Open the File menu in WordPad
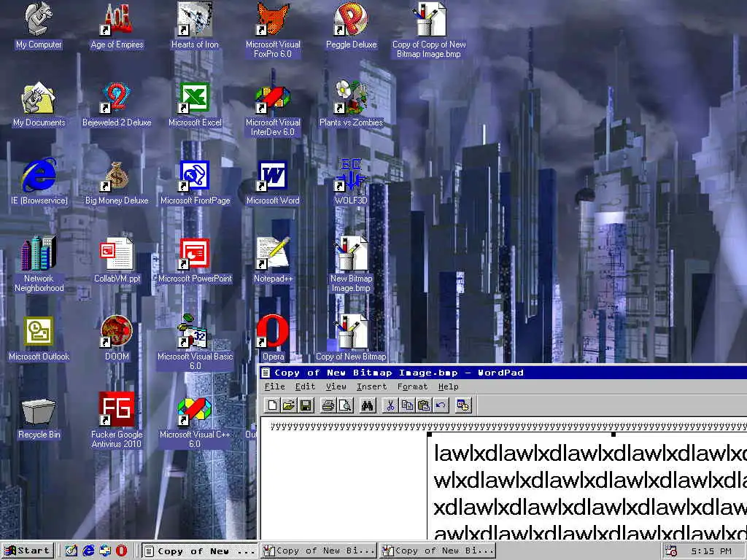The width and height of the screenshot is (747, 560). tap(274, 386)
